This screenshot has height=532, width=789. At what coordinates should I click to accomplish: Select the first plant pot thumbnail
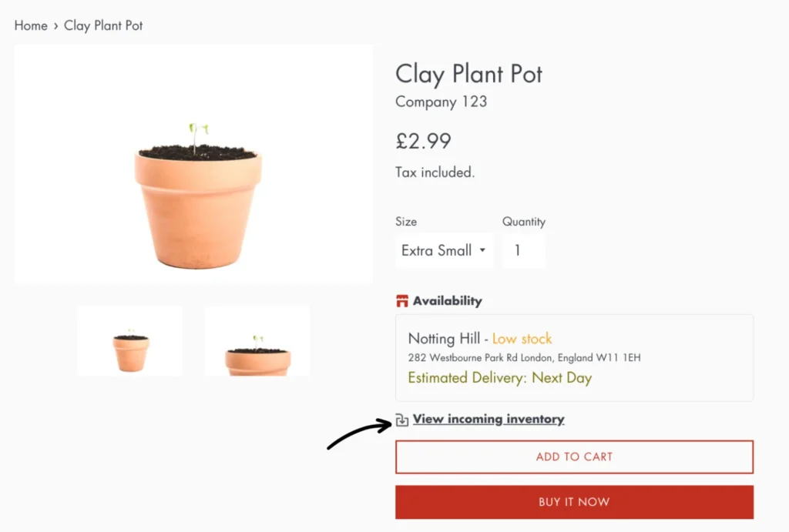pyautogui.click(x=130, y=341)
